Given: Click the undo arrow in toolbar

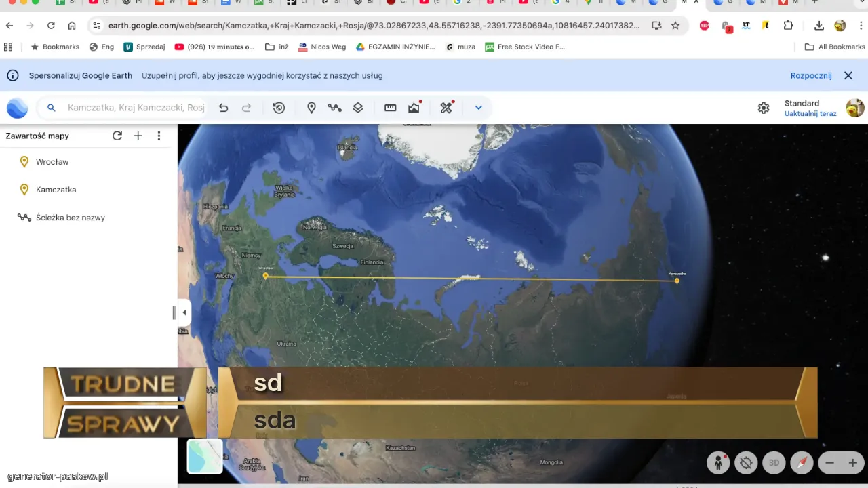Looking at the screenshot, I should coord(223,108).
